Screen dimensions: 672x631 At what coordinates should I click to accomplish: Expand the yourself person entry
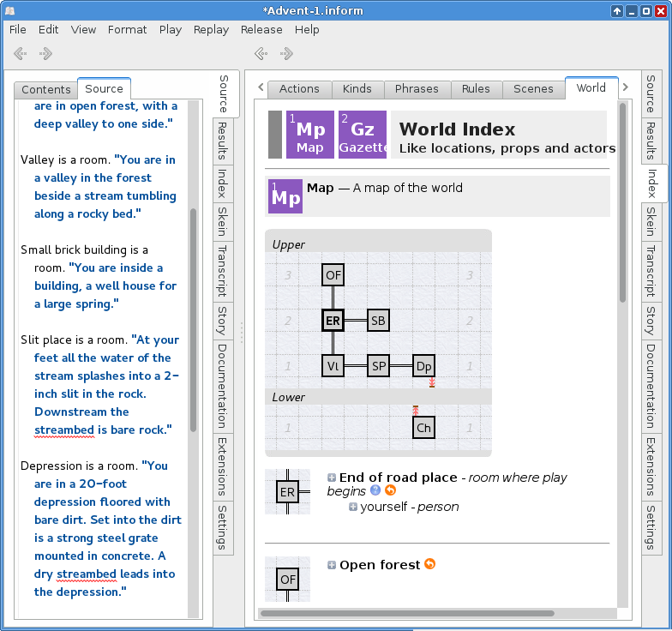pyautogui.click(x=353, y=507)
